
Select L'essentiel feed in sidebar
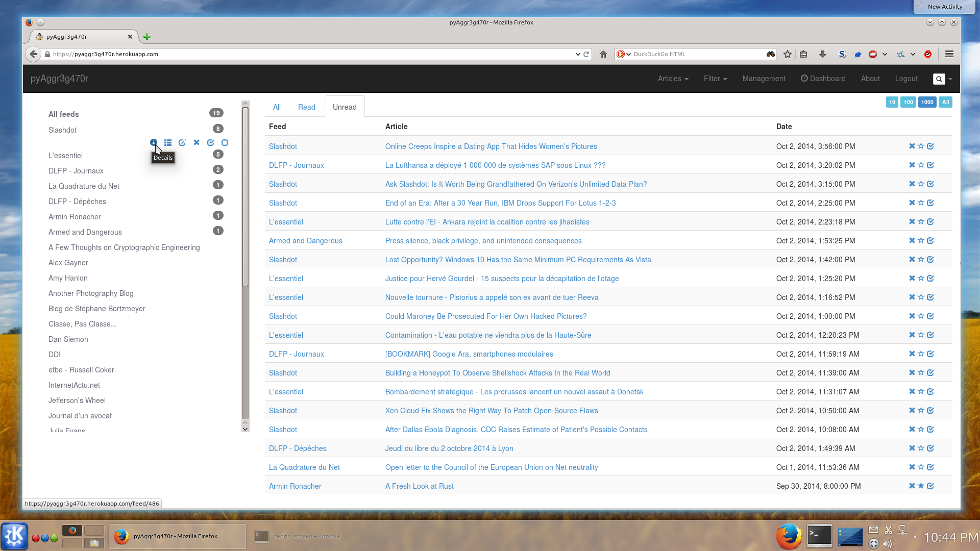click(x=65, y=156)
